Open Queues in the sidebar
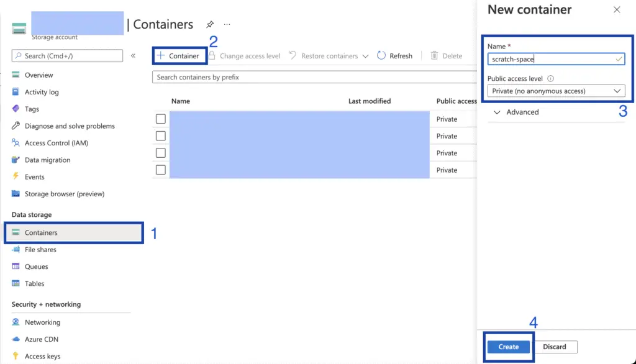This screenshot has width=636, height=364. (x=37, y=266)
